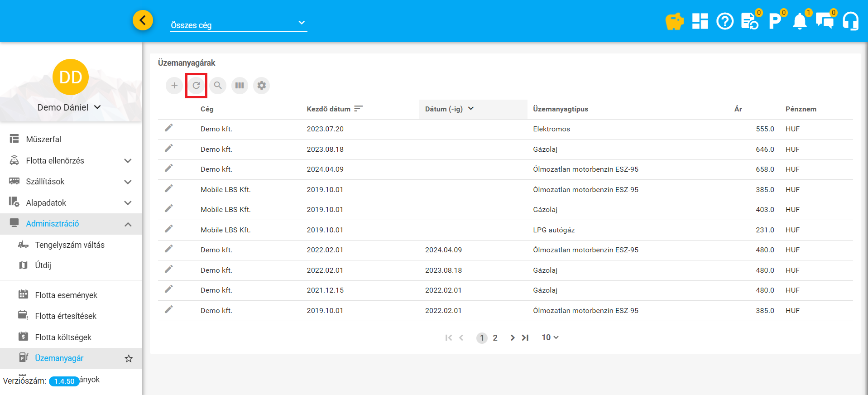Viewport: 868px width, 395px height.
Task: Click the yellow piggy bank icon
Action: click(674, 21)
